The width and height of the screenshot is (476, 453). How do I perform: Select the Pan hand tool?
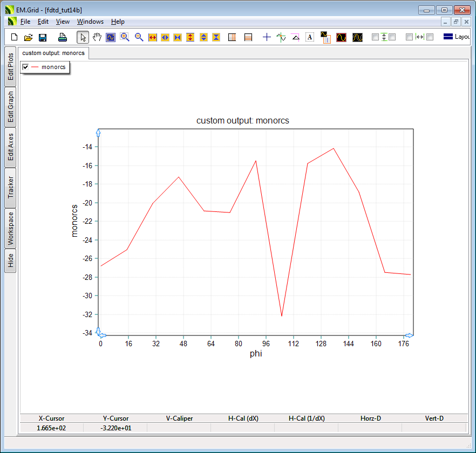click(97, 37)
